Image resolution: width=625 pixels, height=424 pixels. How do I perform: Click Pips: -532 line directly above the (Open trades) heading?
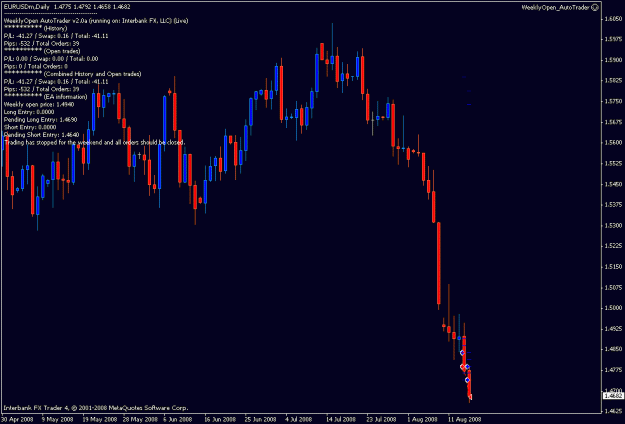[x=41, y=43]
